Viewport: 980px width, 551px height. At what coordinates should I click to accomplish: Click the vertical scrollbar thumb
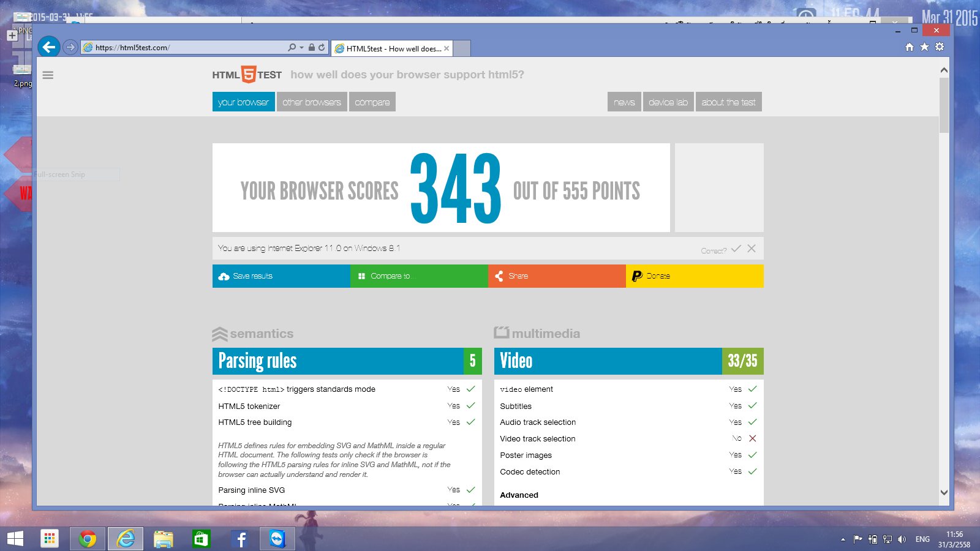(944, 105)
